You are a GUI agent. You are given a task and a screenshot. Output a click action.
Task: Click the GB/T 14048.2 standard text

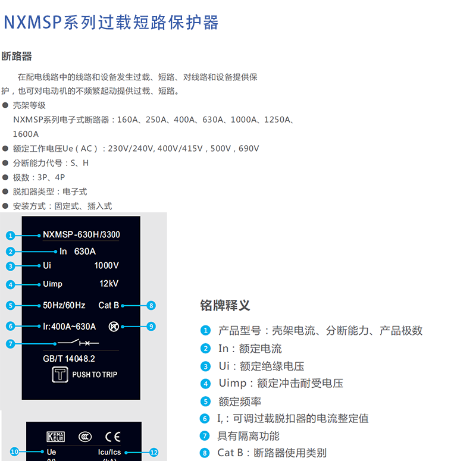click(69, 359)
